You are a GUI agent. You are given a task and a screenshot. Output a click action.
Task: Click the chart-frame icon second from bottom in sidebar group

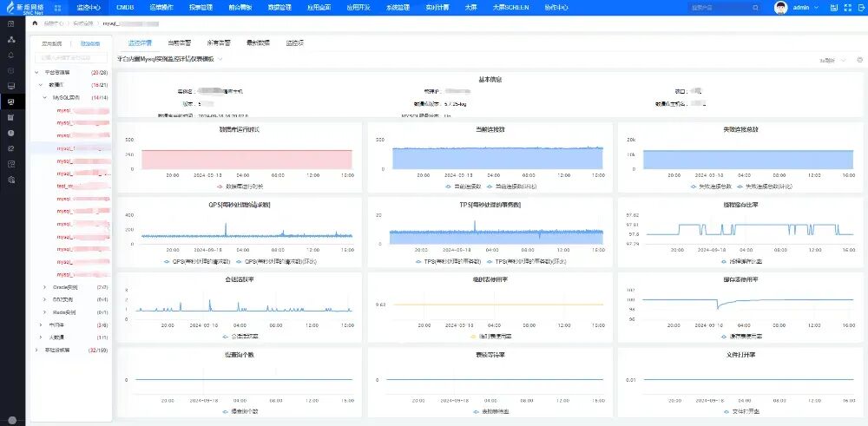(x=11, y=164)
